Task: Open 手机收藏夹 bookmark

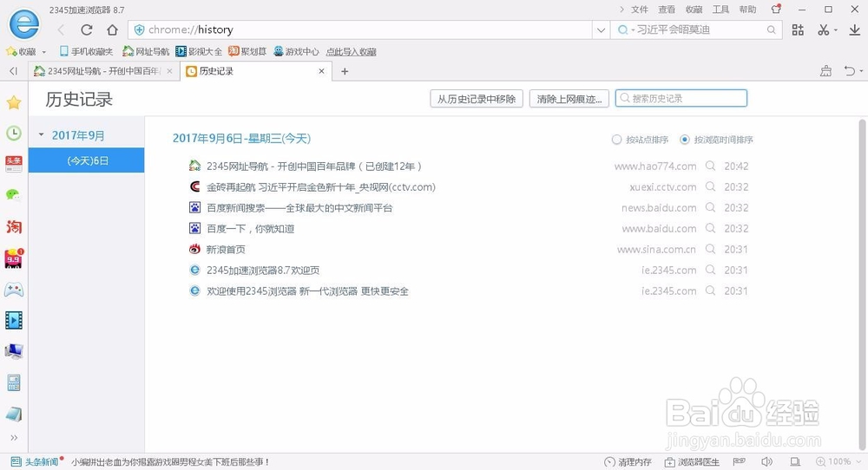Action: click(x=86, y=51)
